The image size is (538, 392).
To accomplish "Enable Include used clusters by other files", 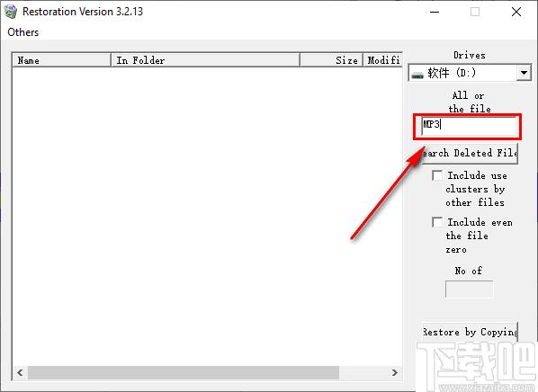I will [437, 175].
